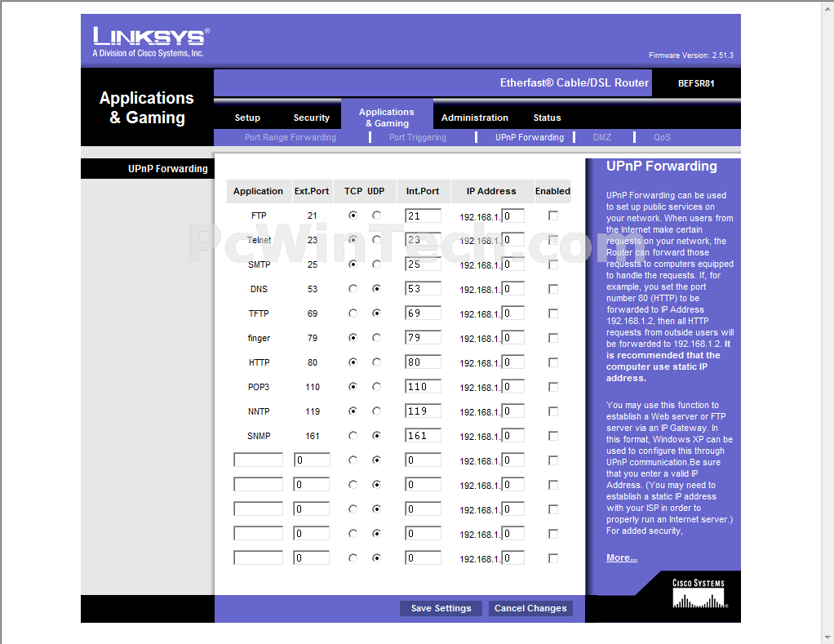This screenshot has width=834, height=644.
Task: Enable the finger forwarding checkbox
Action: 553,338
